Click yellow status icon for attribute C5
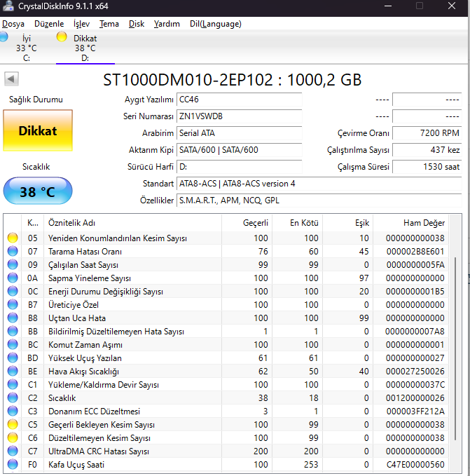The image size is (470, 476). pos(13,424)
